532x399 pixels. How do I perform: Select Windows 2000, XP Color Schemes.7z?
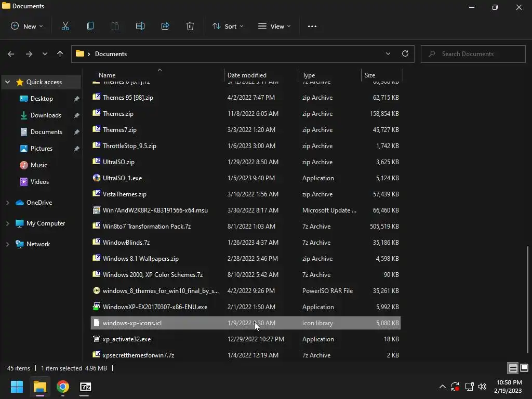tap(246, 274)
